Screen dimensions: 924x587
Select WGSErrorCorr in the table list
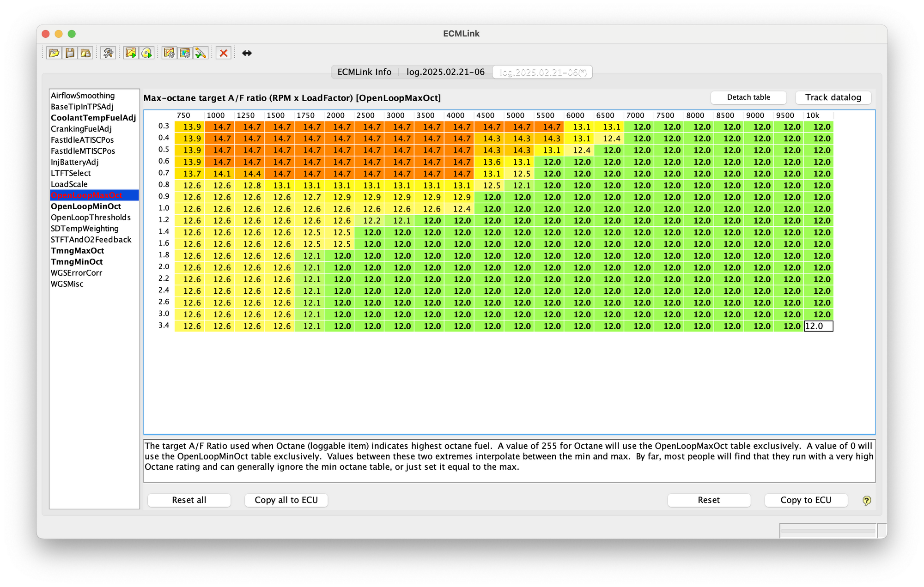(94, 273)
